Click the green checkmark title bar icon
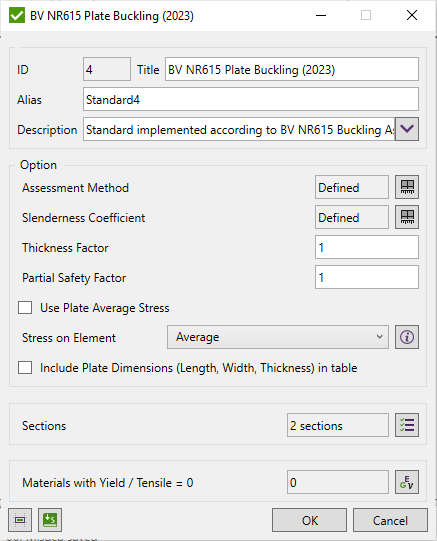Image resolution: width=437 pixels, height=541 pixels. click(x=17, y=16)
